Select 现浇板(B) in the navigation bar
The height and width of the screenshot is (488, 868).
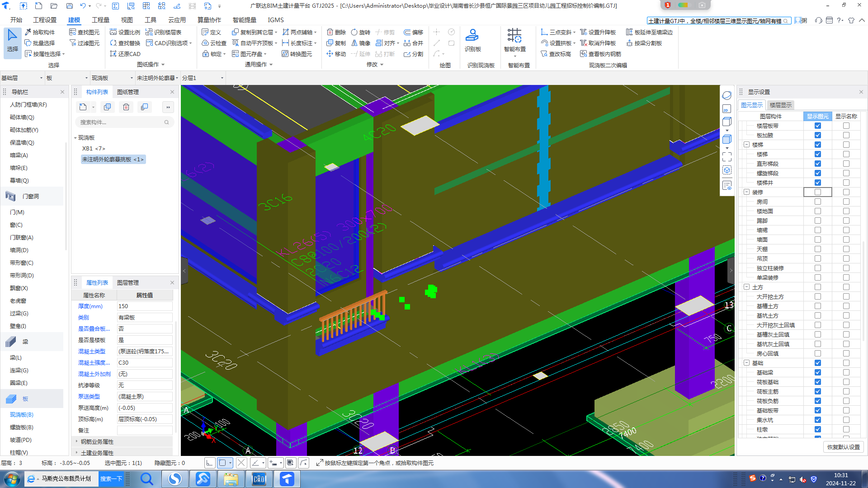pos(22,414)
